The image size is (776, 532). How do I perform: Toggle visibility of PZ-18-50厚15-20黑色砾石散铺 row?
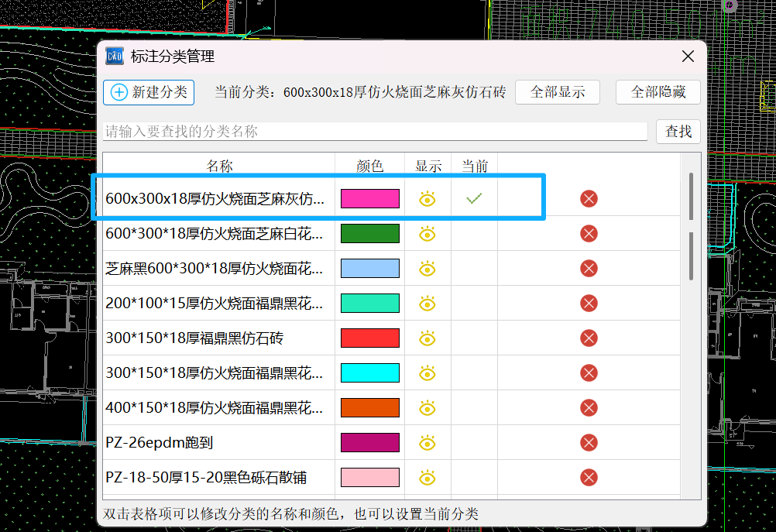427,478
